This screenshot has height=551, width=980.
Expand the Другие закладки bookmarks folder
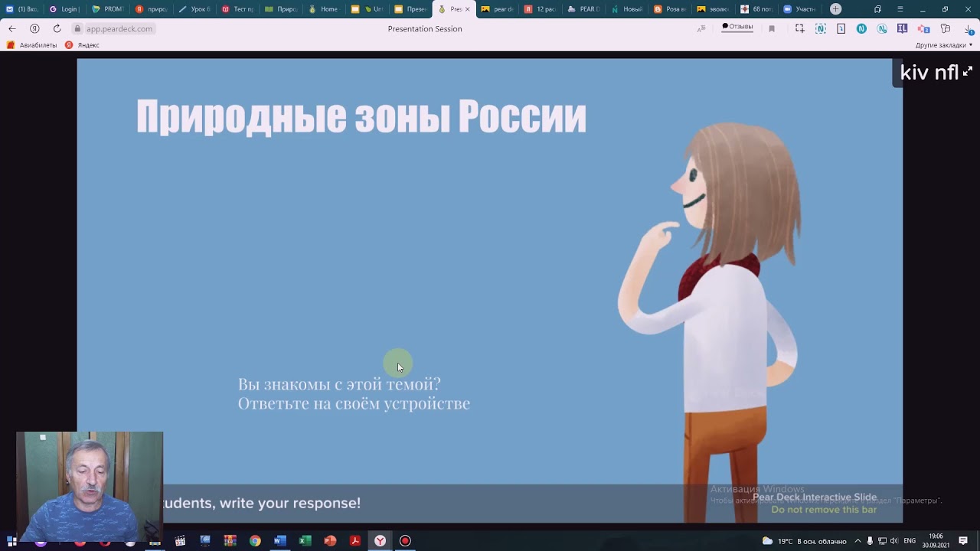[x=944, y=45]
